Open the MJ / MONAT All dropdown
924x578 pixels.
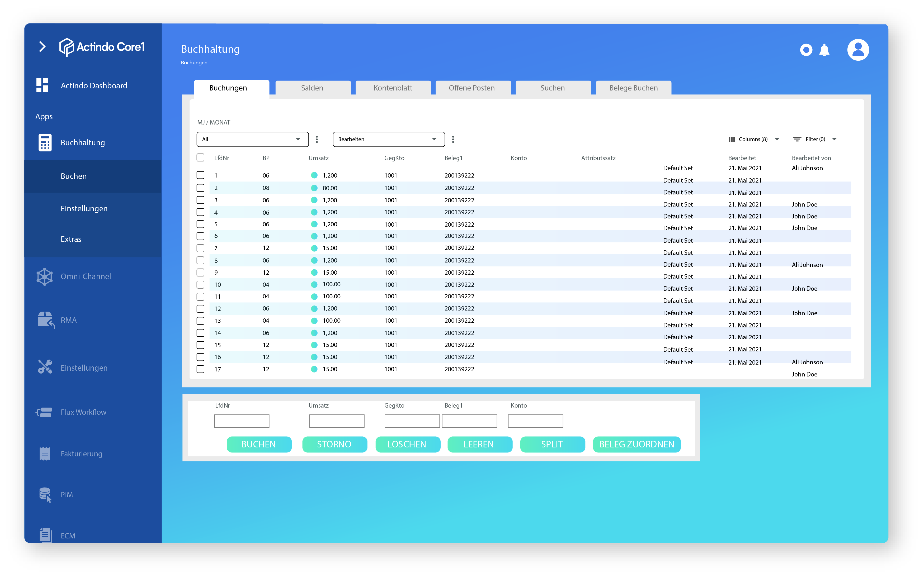coord(252,139)
